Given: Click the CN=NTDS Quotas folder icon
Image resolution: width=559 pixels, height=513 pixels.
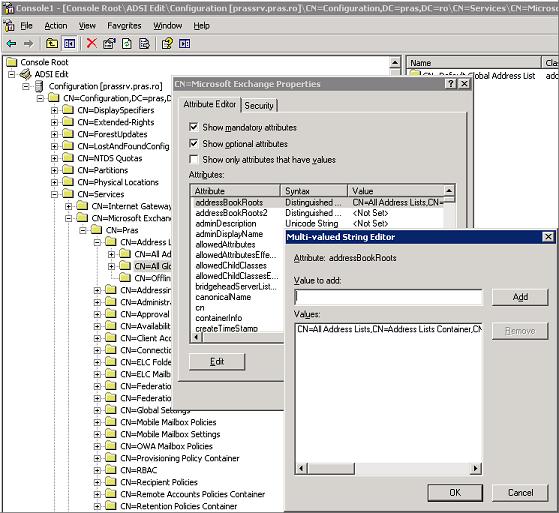Looking at the screenshot, I should pos(68,158).
